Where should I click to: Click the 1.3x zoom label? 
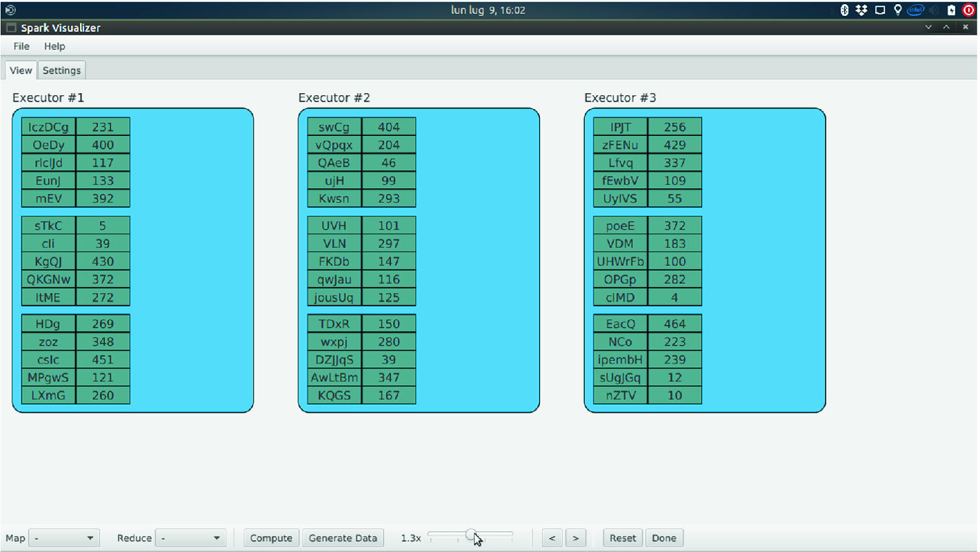(411, 538)
